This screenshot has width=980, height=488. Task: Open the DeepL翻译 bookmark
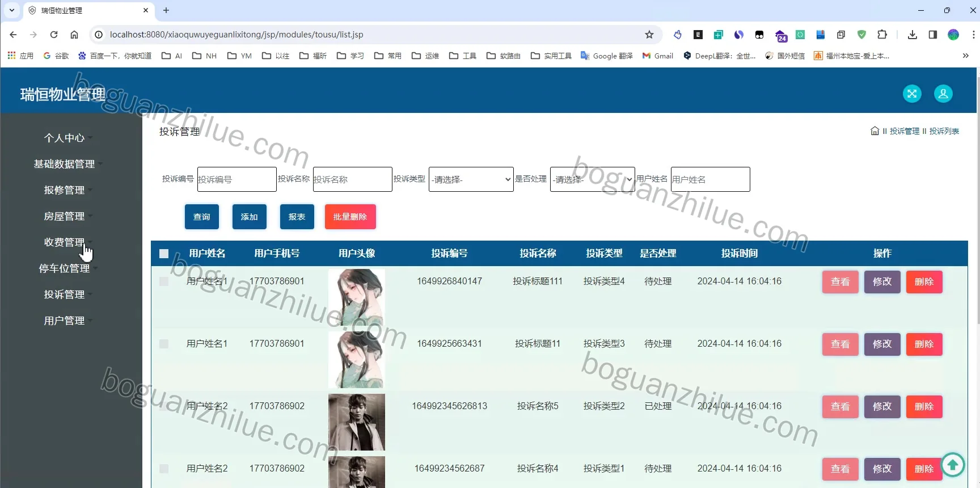coord(720,56)
